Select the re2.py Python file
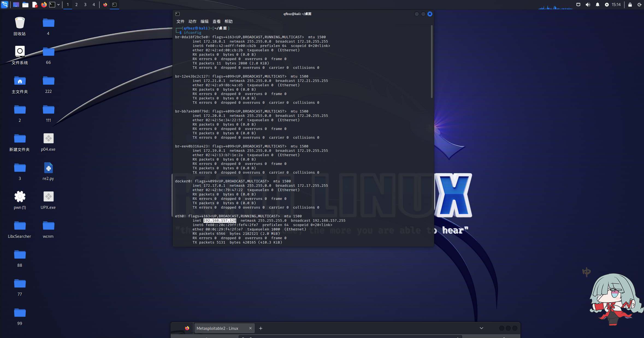The width and height of the screenshot is (644, 338). click(48, 171)
